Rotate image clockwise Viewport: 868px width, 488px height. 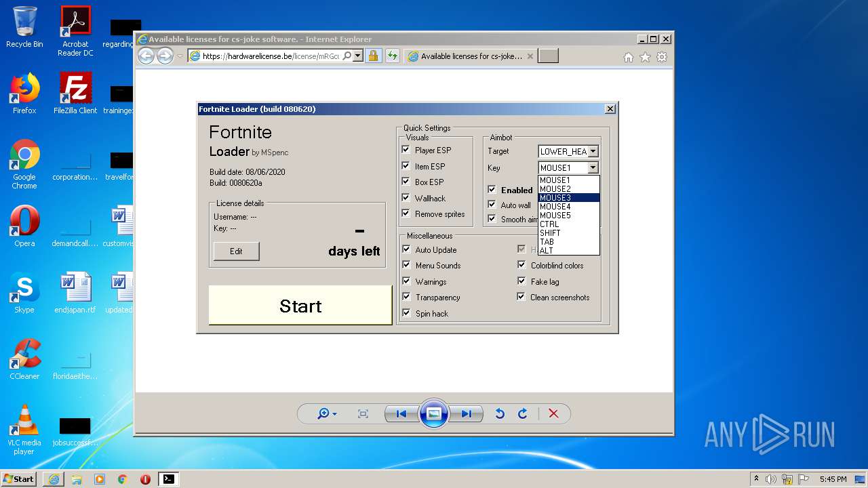point(523,413)
